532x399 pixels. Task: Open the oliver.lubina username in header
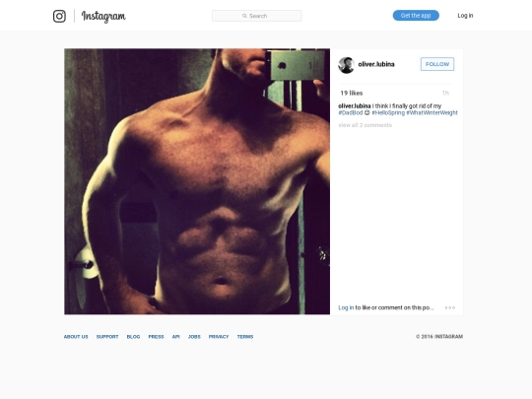pyautogui.click(x=376, y=64)
